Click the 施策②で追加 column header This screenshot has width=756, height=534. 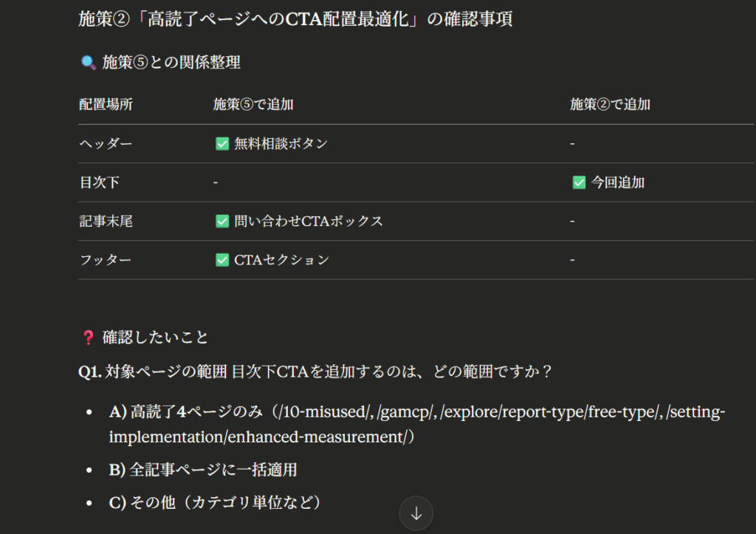click(610, 105)
